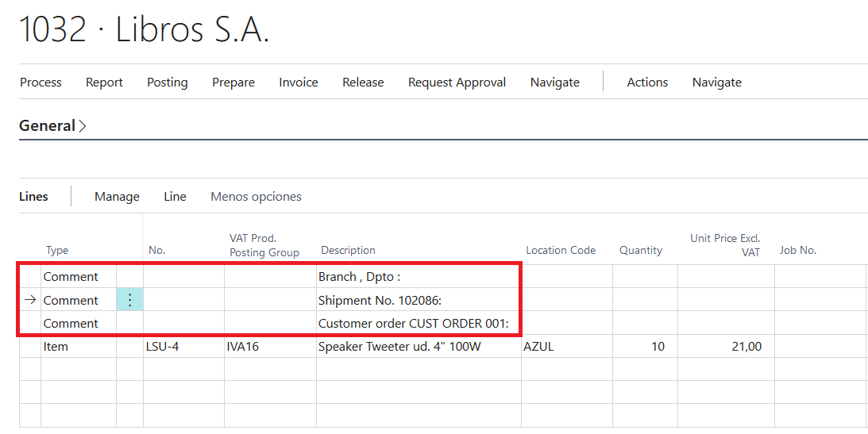Image resolution: width=868 pixels, height=434 pixels.
Task: Open the Request Approval menu
Action: (457, 83)
